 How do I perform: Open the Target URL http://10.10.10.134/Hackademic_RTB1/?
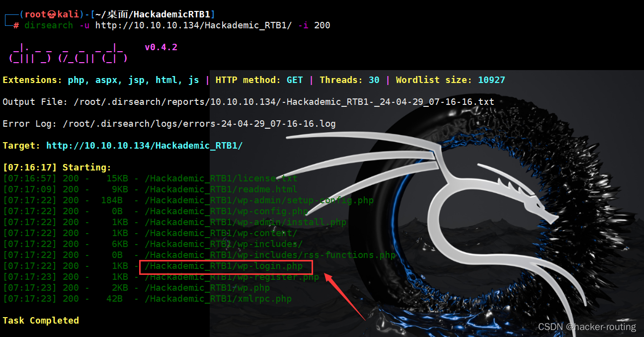coord(146,145)
